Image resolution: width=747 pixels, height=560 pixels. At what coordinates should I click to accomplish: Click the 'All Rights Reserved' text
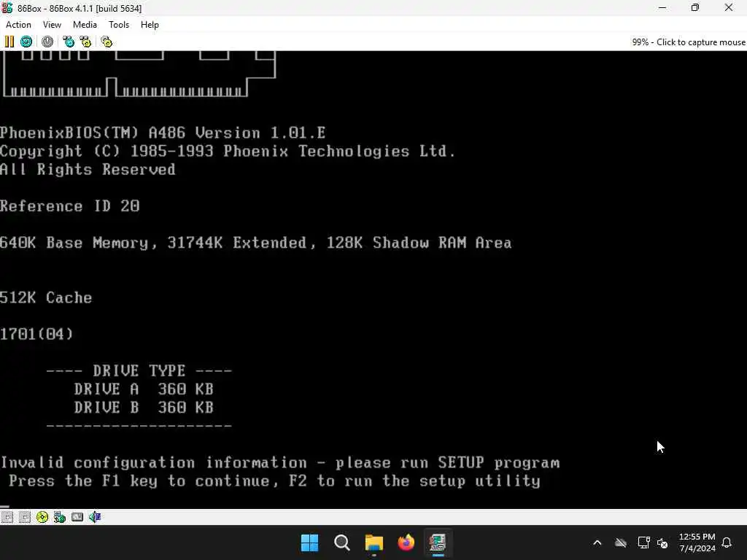(88, 169)
